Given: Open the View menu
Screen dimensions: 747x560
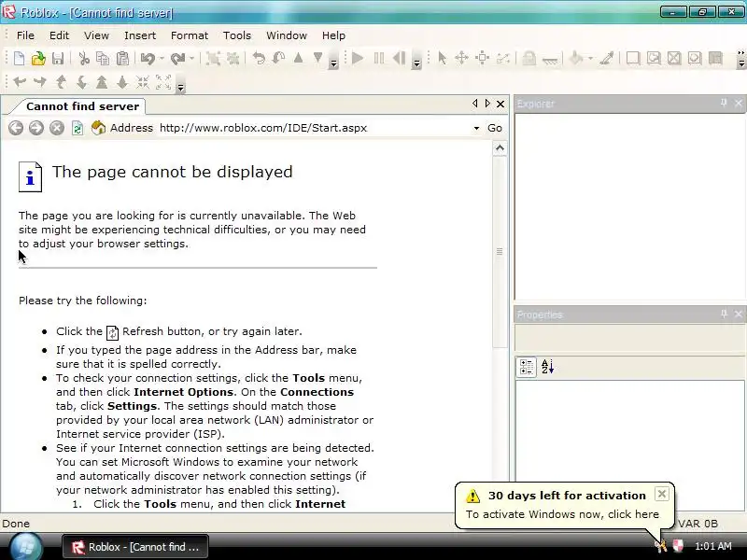Looking at the screenshot, I should 97,35.
